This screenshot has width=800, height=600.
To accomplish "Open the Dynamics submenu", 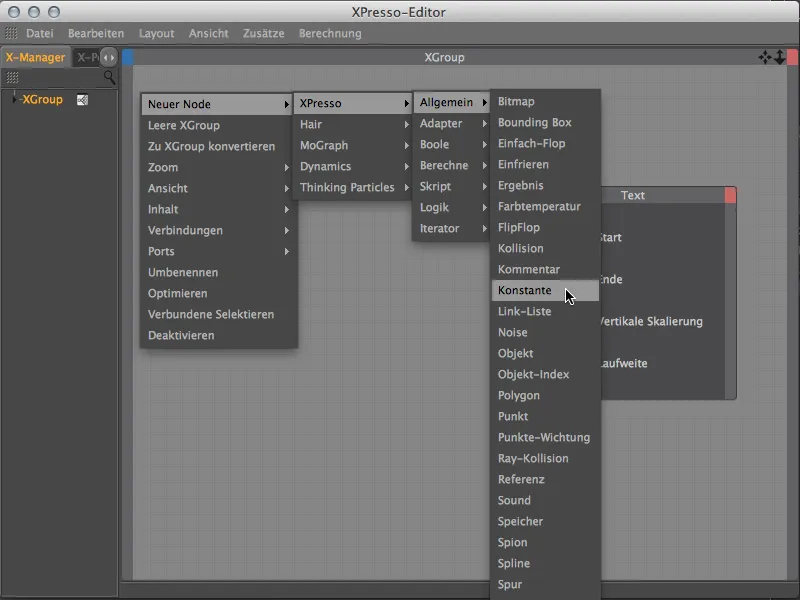I will tap(353, 166).
